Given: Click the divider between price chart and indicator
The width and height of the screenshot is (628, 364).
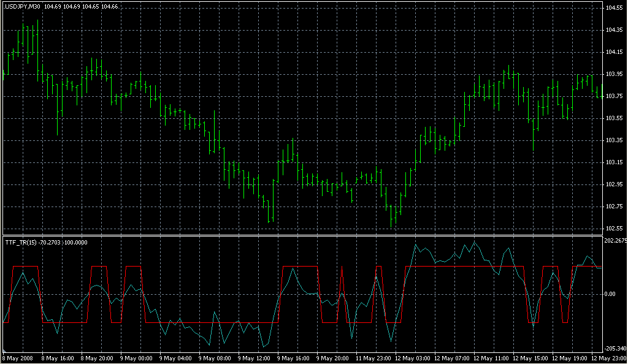Looking at the screenshot, I should 301,235.
